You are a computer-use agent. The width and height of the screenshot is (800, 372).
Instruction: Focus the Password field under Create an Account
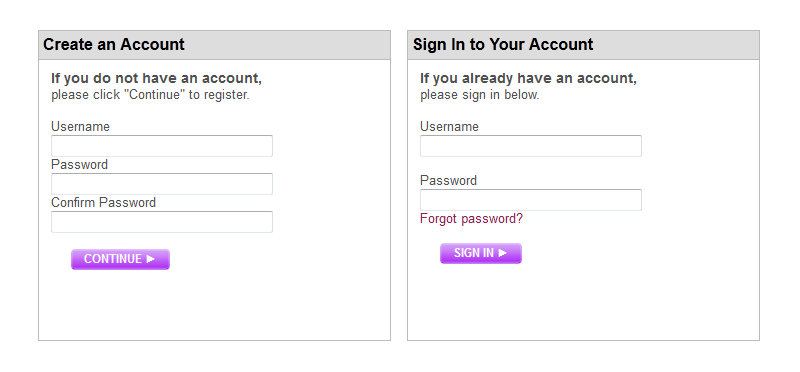tap(162, 184)
